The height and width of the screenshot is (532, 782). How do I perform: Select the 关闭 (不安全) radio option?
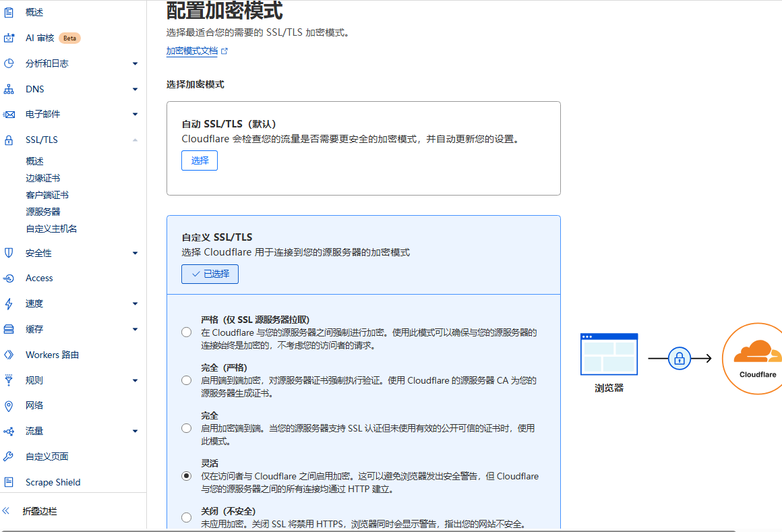point(187,518)
